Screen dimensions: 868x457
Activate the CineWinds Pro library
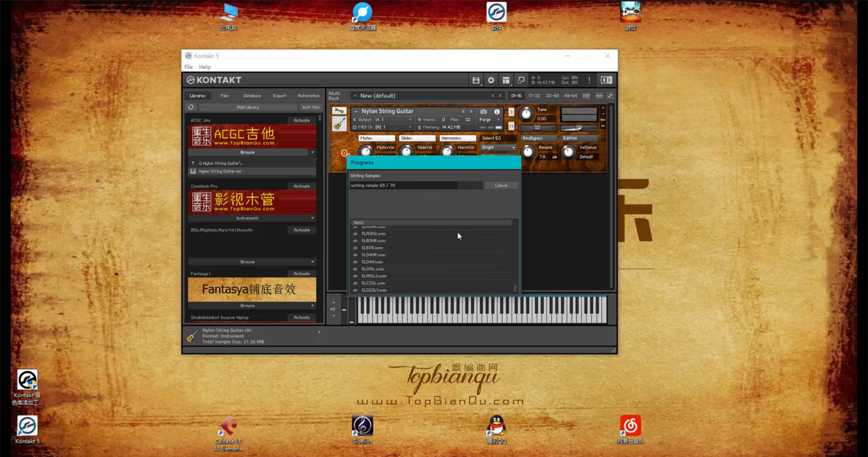[x=302, y=186]
